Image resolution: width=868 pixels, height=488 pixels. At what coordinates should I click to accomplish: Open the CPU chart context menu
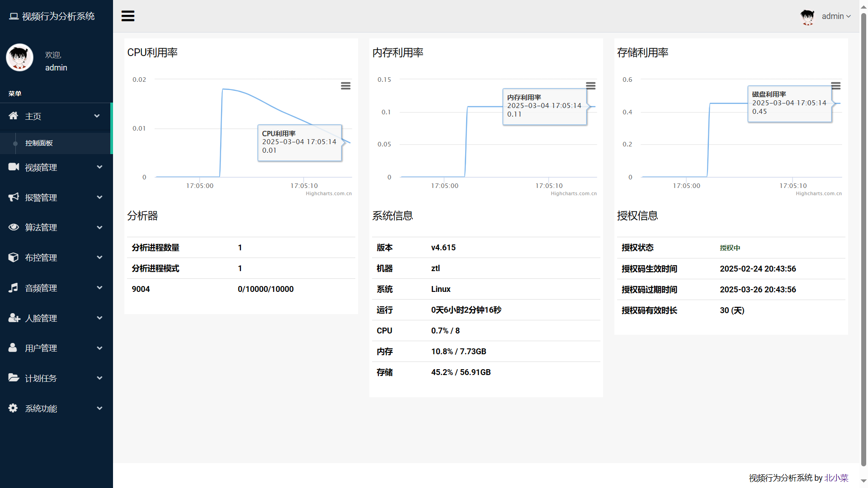(x=345, y=86)
